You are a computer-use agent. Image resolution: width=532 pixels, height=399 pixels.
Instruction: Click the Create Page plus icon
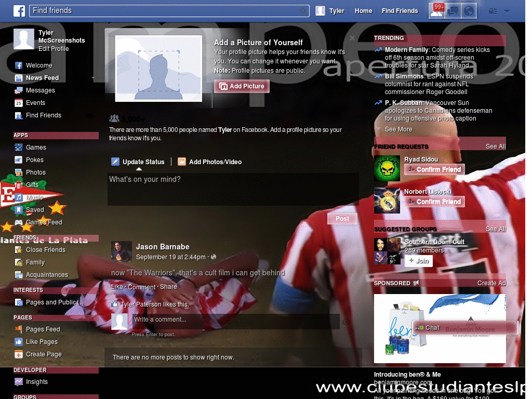coord(19,354)
